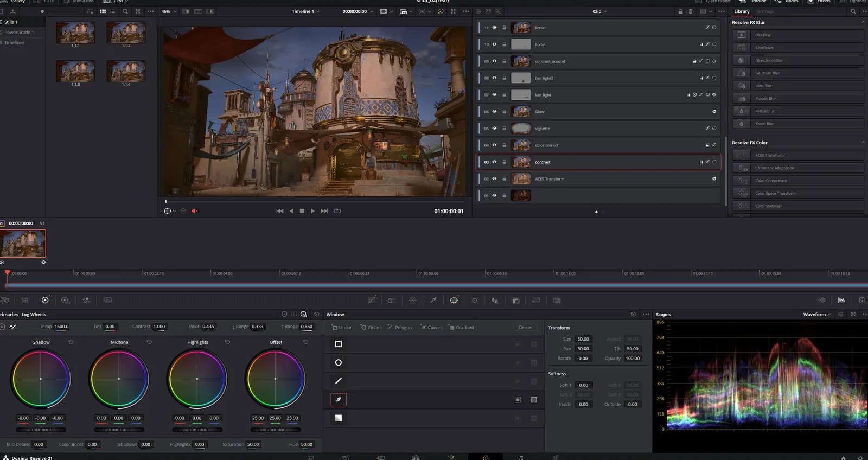Click the Midtone color wheel center
Image resolution: width=868 pixels, height=460 pixels.
click(119, 379)
